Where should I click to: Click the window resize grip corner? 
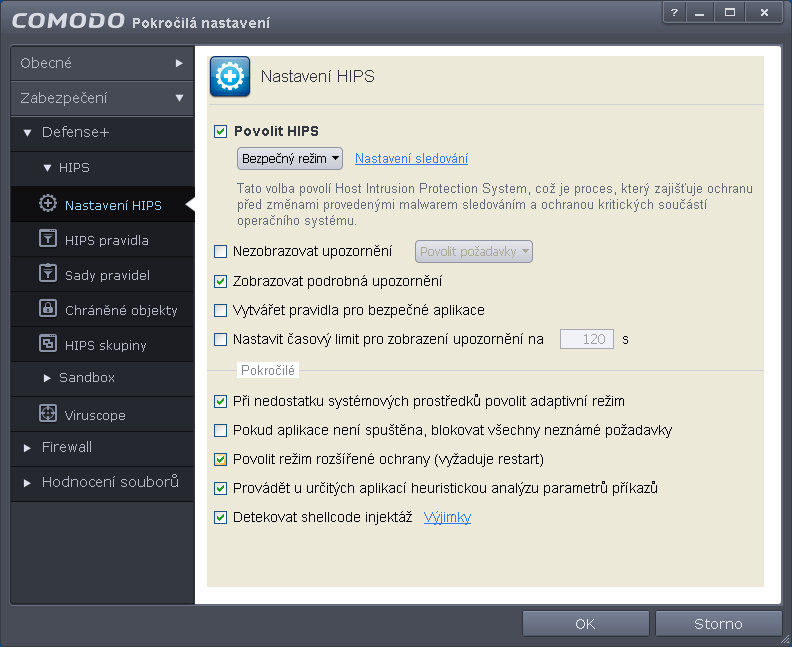pos(786,640)
